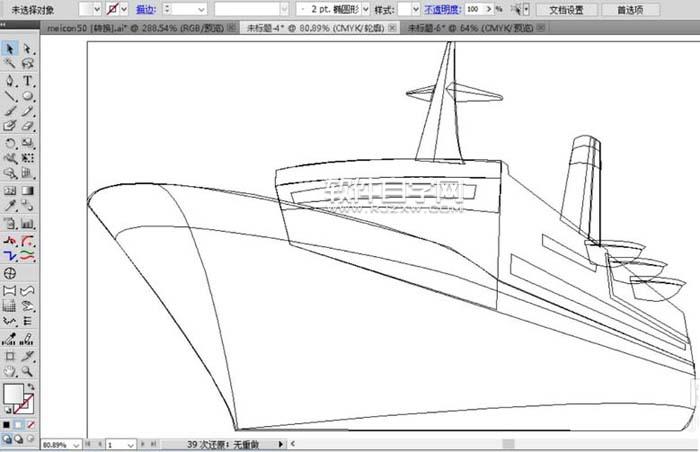Screen dimensions: 700x452
Task: Switch to the 未标题-4 document tab
Action: [x=315, y=28]
